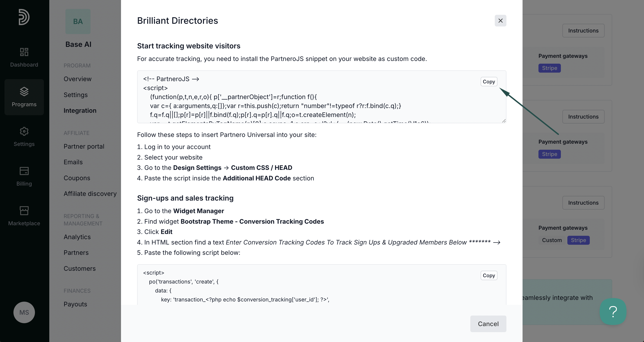Open the Dashboard from the sidebar

tap(24, 58)
